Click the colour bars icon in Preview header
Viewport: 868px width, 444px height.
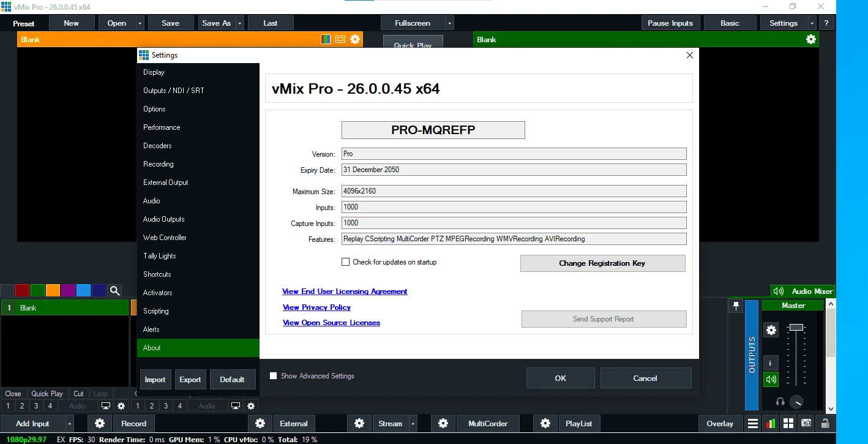point(326,39)
